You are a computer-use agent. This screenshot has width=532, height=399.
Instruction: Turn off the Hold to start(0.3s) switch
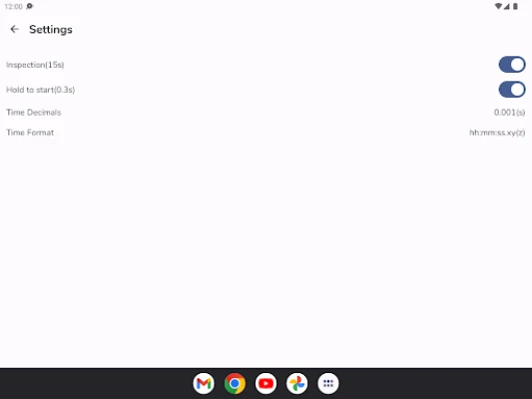(x=512, y=90)
